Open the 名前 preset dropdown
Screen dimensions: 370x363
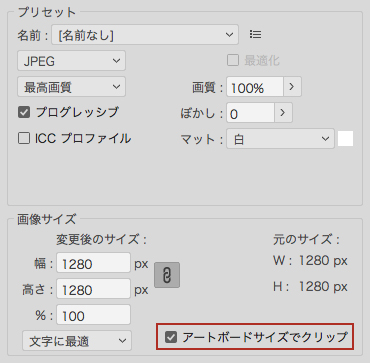[x=145, y=35]
